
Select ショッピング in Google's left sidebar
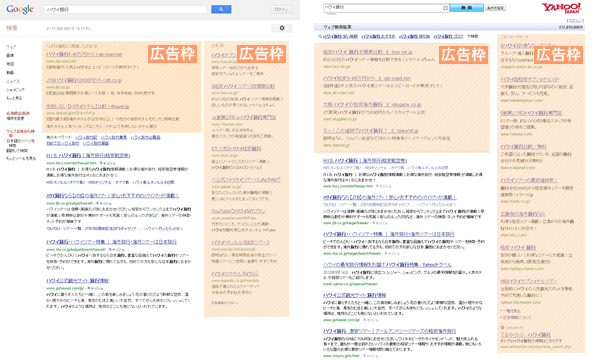point(15,90)
